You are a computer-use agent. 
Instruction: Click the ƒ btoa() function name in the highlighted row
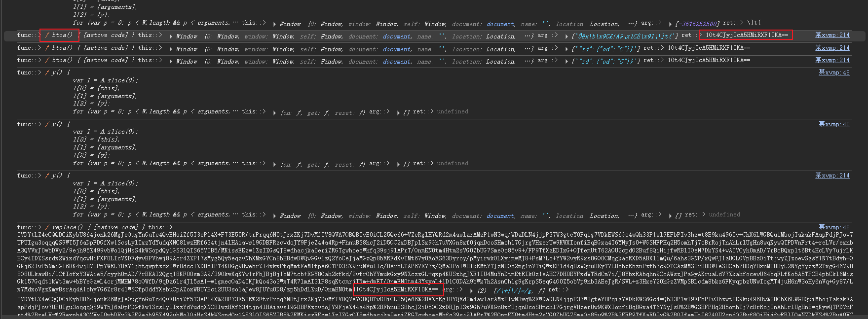point(59,35)
